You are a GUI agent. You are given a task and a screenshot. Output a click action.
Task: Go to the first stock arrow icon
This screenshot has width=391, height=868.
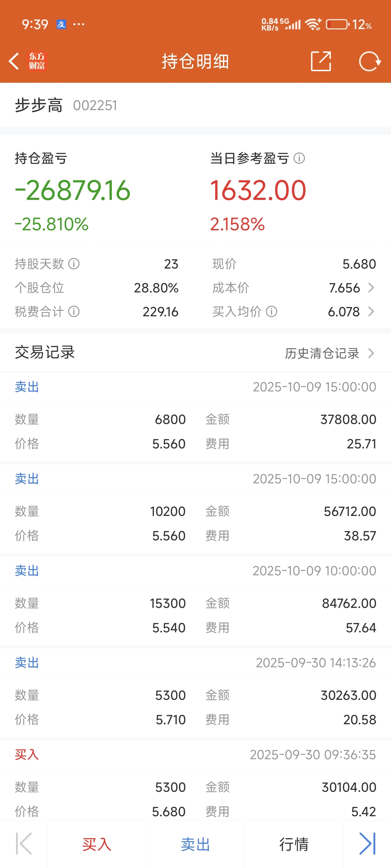(x=24, y=844)
